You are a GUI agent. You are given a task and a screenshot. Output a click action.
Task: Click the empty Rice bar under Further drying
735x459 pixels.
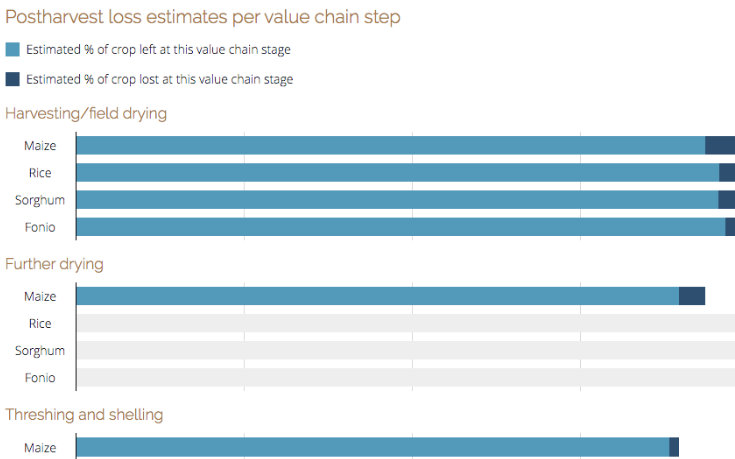405,323
